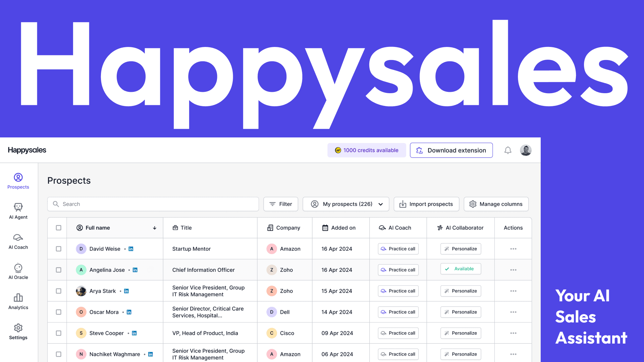Start Practice call for Steve Cooper

(398, 333)
